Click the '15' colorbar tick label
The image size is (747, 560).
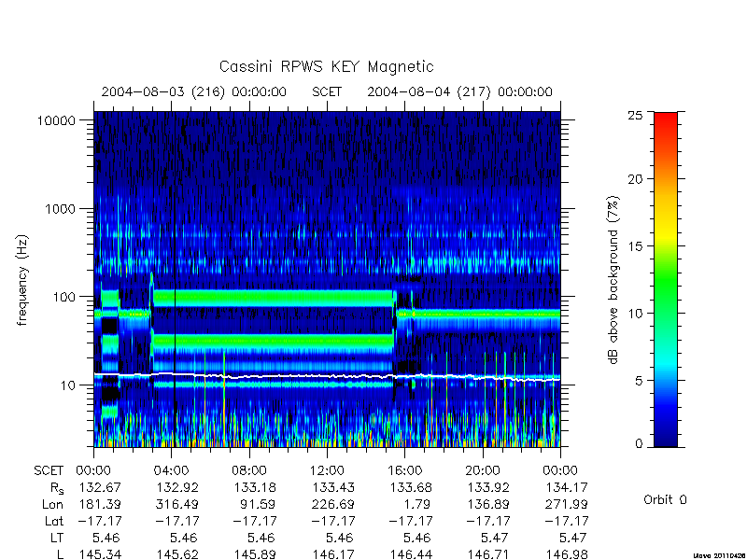pyautogui.click(x=635, y=246)
